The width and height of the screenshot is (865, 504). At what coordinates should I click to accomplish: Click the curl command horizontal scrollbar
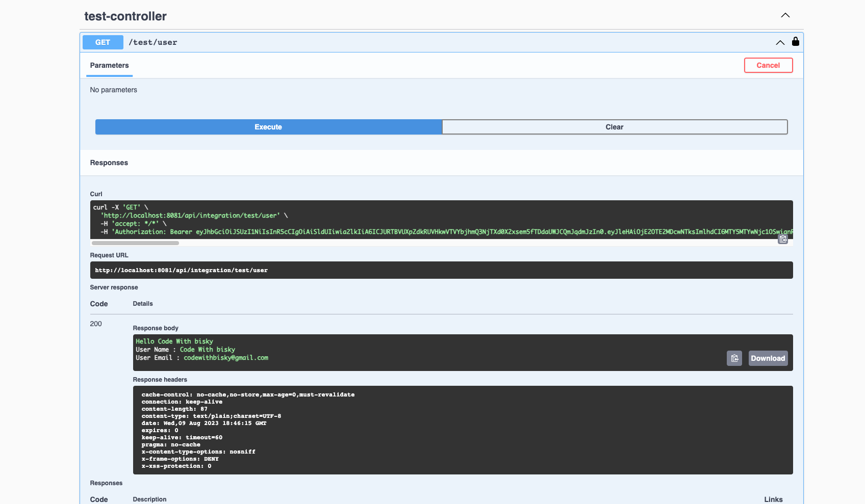[135, 243]
